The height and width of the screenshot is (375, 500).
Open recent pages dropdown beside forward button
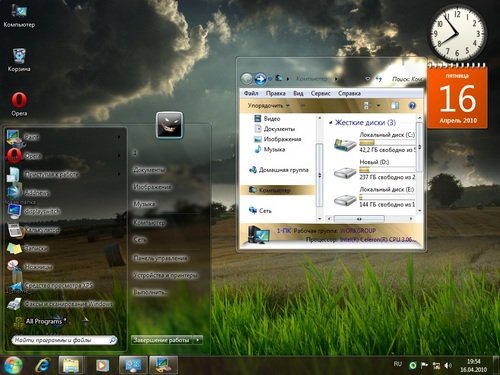[270, 79]
